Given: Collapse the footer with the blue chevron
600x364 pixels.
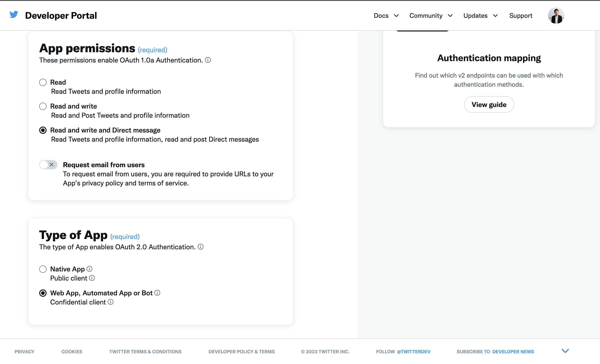Looking at the screenshot, I should pyautogui.click(x=565, y=351).
